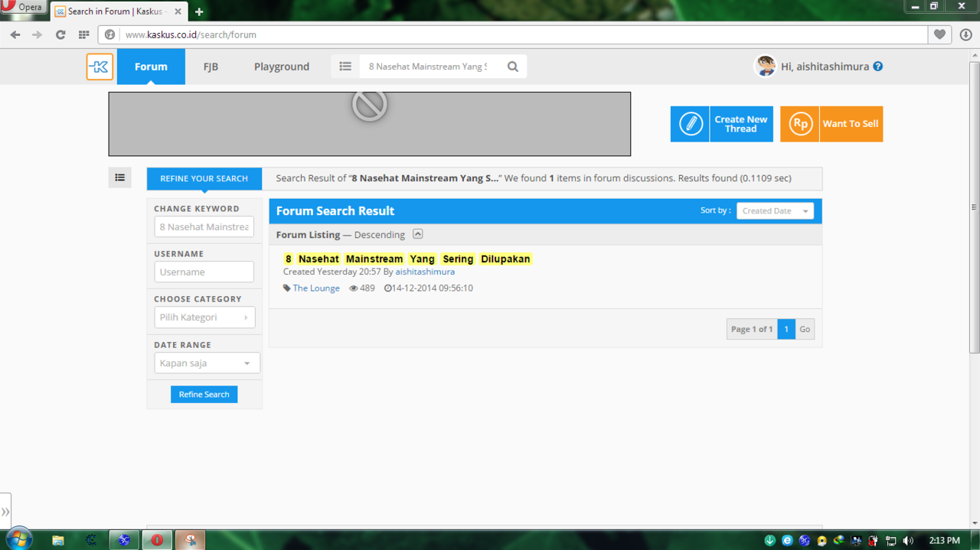Image resolution: width=980 pixels, height=550 pixels.
Task: Click the aishitashimura author link
Action: point(425,272)
